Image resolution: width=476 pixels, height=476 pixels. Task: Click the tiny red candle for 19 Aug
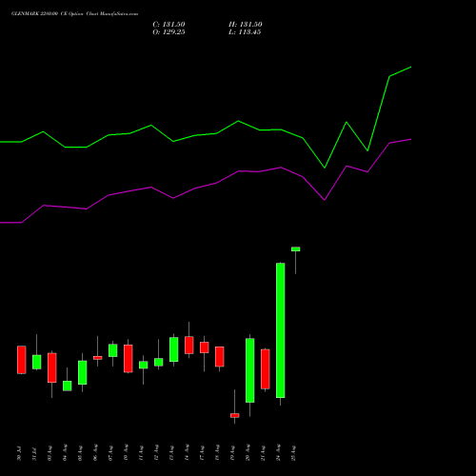[x=235, y=415]
